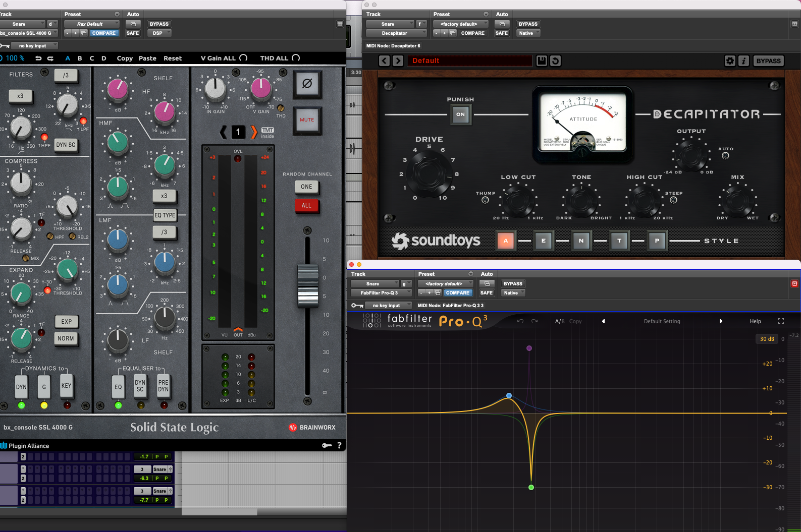The width and height of the screenshot is (801, 532).
Task: Select settings slot B in bx_console
Action: 80,58
